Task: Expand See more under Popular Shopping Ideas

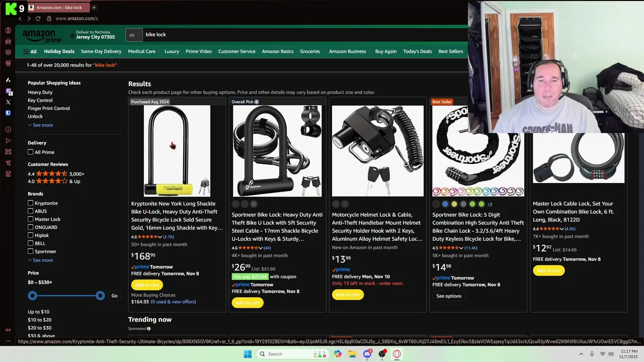Action: coord(40,125)
